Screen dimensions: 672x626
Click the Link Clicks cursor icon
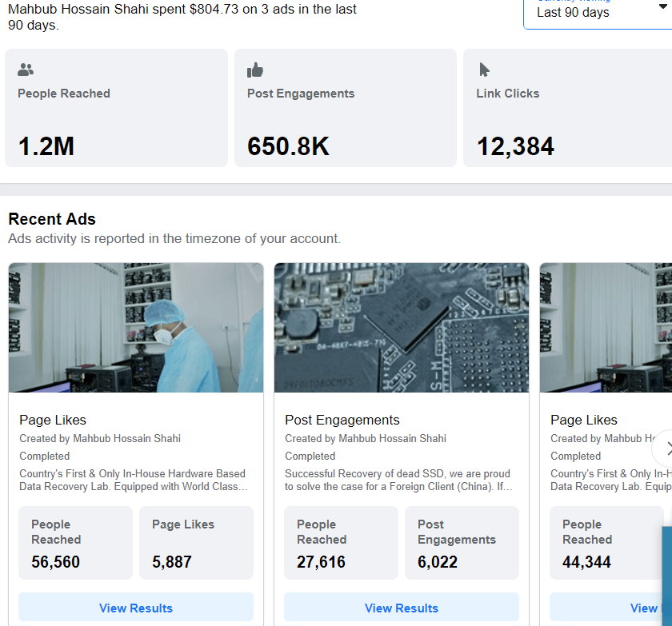tap(484, 70)
